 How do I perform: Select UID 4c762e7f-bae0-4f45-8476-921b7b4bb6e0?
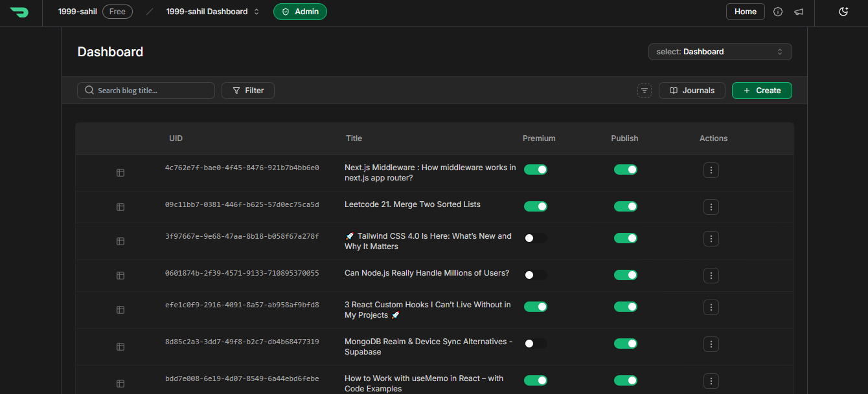point(242,168)
